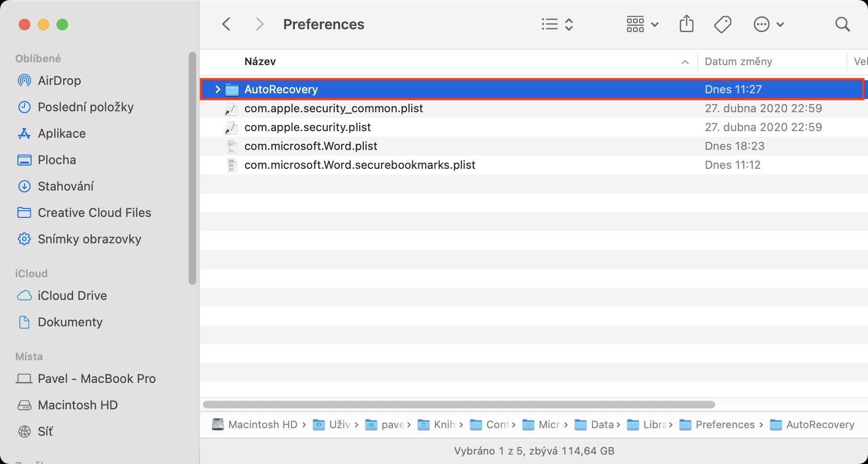Select the com.microsoft.Word.plist file

310,146
